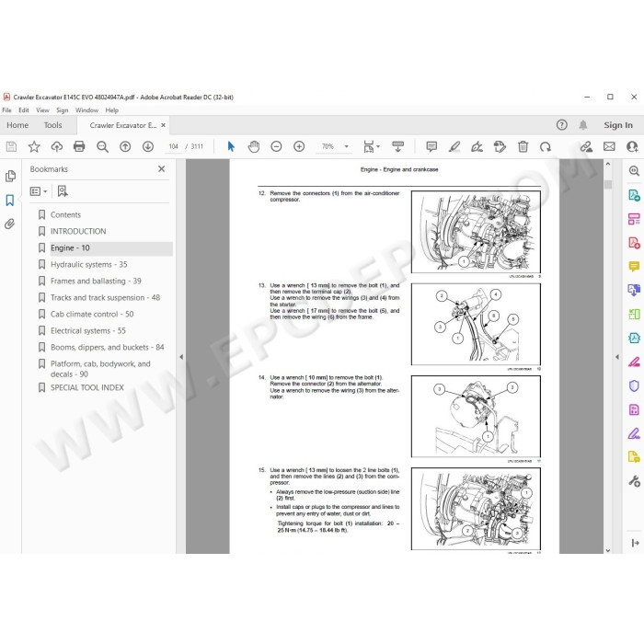The image size is (644, 644).
Task: Collapse the left navigation pane
Action: (x=181, y=357)
